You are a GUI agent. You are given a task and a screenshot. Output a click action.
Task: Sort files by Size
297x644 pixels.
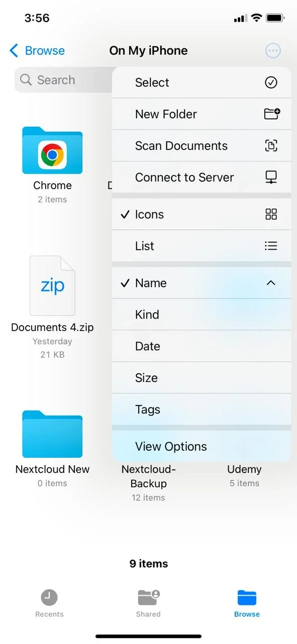pyautogui.click(x=202, y=378)
